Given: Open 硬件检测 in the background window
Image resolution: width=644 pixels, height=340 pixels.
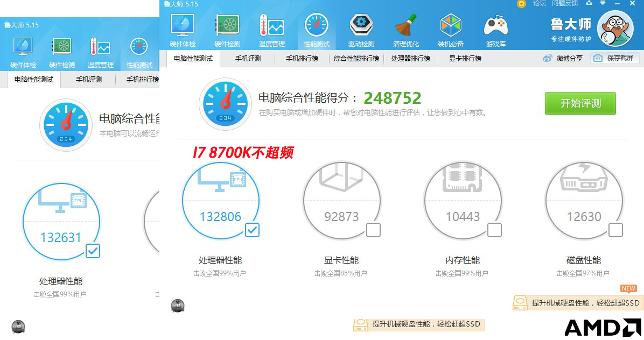Looking at the screenshot, I should click(x=62, y=52).
